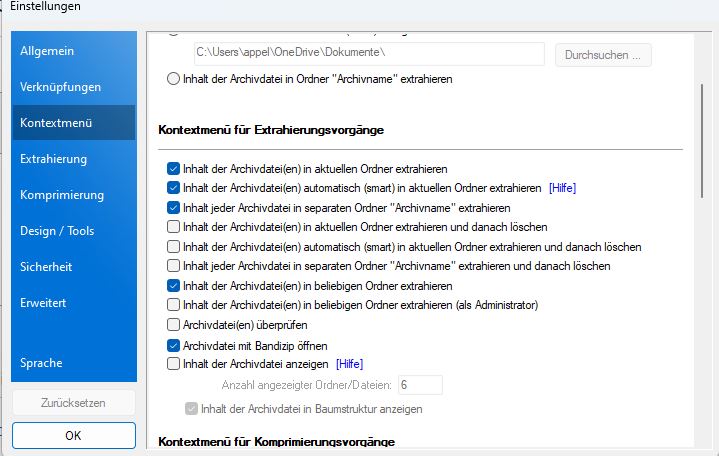Click the Zurücksetzen button
This screenshot has width=719, height=456.
tap(74, 403)
